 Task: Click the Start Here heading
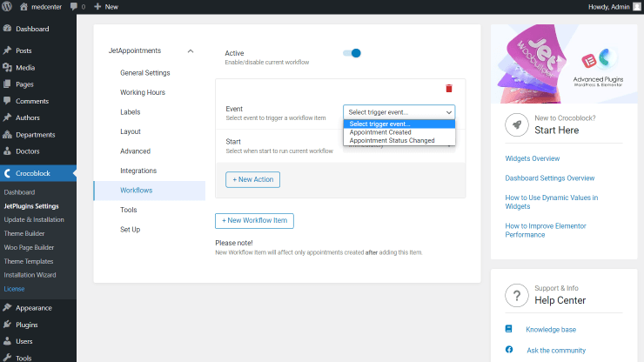556,131
